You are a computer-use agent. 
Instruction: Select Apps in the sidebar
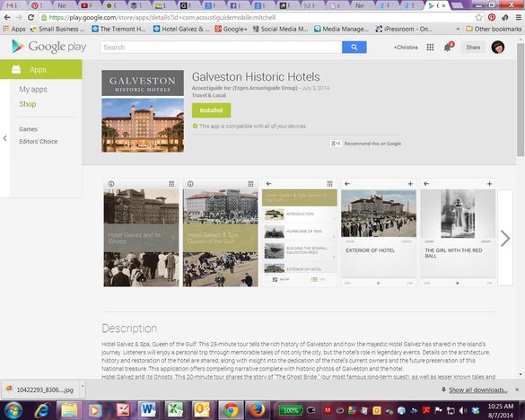41,69
